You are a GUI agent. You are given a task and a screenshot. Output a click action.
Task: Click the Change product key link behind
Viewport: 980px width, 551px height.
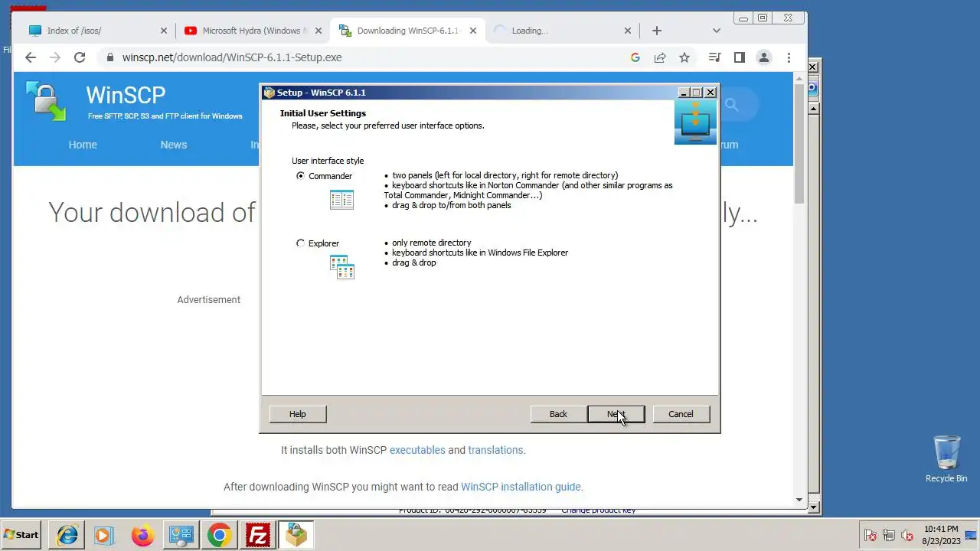tap(599, 510)
